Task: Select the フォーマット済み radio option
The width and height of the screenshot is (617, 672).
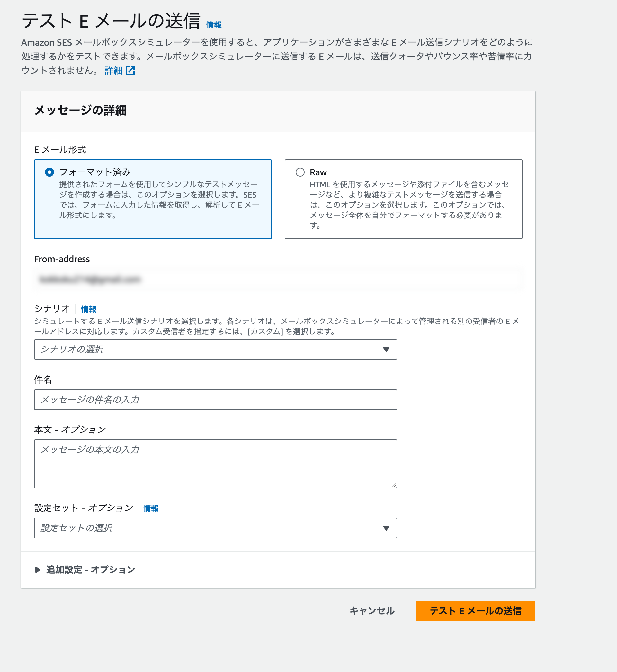Action: click(x=49, y=172)
